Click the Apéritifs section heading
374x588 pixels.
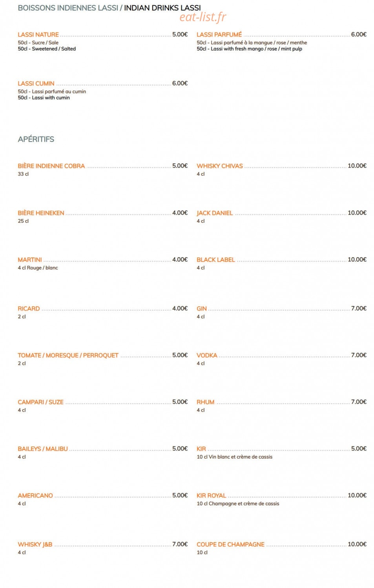[x=36, y=139]
